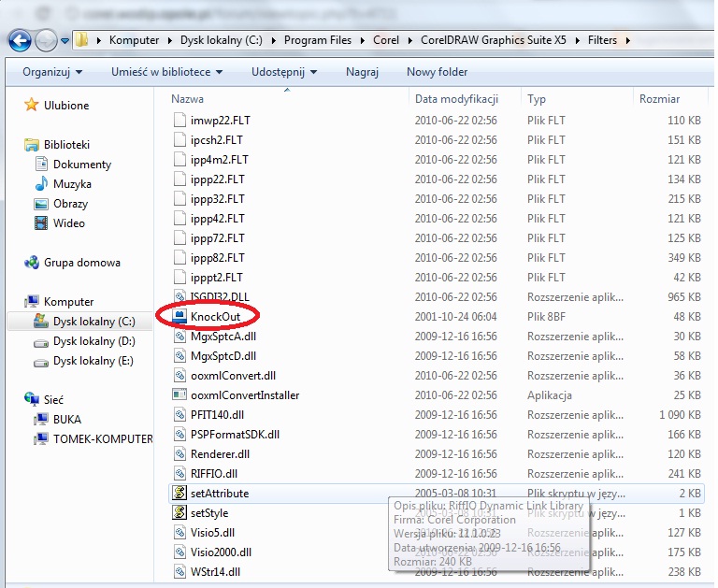This screenshot has height=588, width=718.
Task: Open TOMEK-KOMPUTER network computer
Action: tap(102, 438)
